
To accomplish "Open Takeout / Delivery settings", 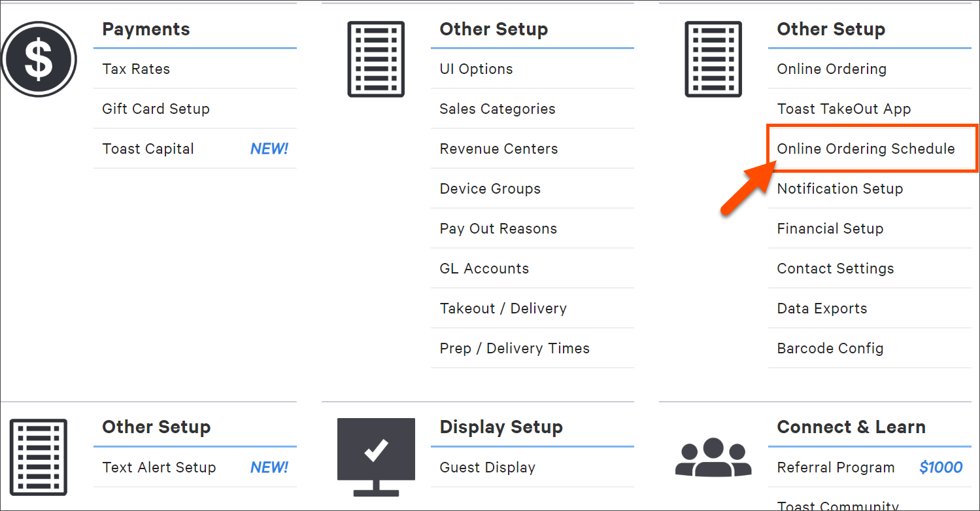I will [x=503, y=308].
